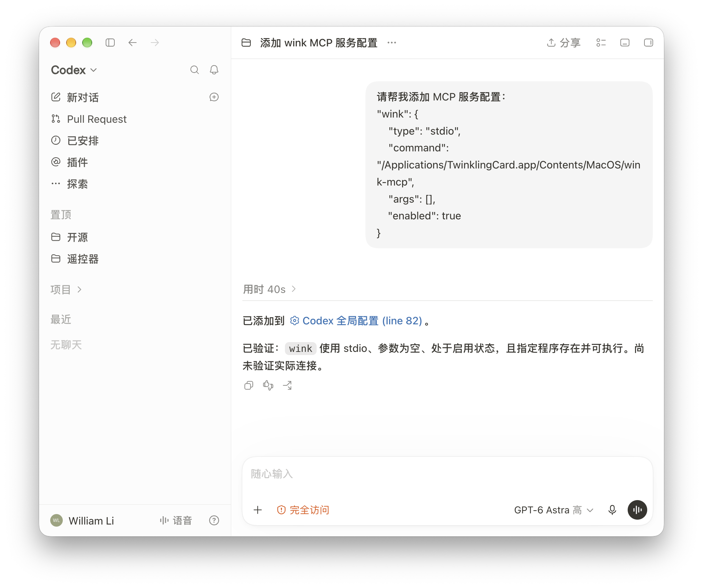Start a 新对话
Screen dimensions: 703x588
pyautogui.click(x=75, y=97)
